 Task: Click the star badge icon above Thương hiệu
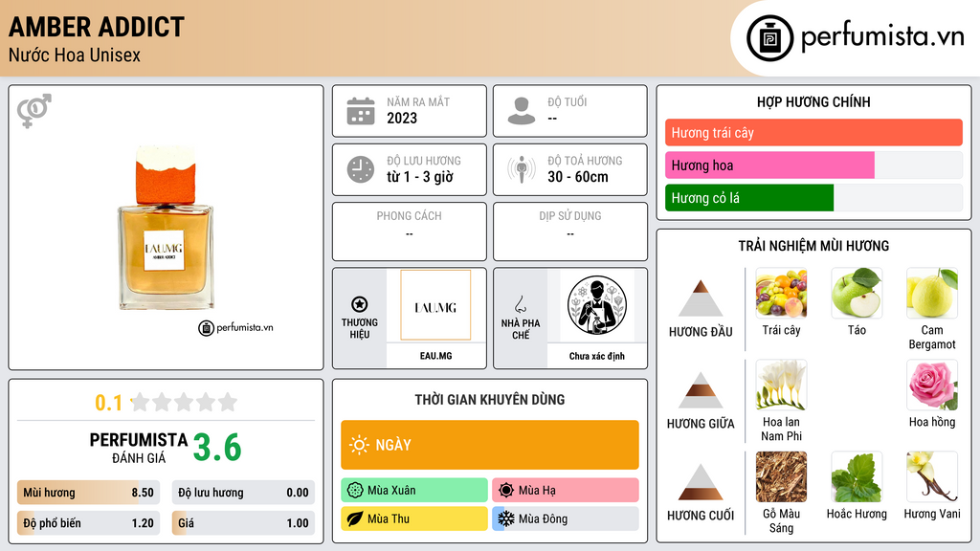point(360,304)
